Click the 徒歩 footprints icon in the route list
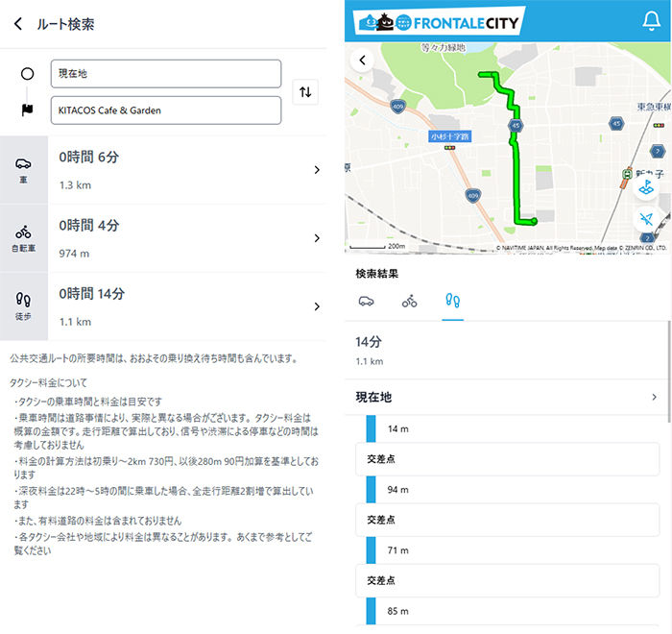Screen dimensions: 672x634 [x=23, y=305]
